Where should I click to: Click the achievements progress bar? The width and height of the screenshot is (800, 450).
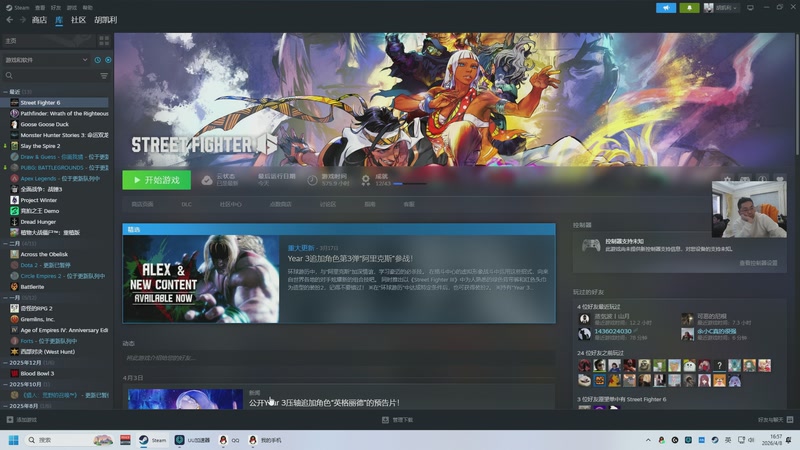tap(410, 184)
